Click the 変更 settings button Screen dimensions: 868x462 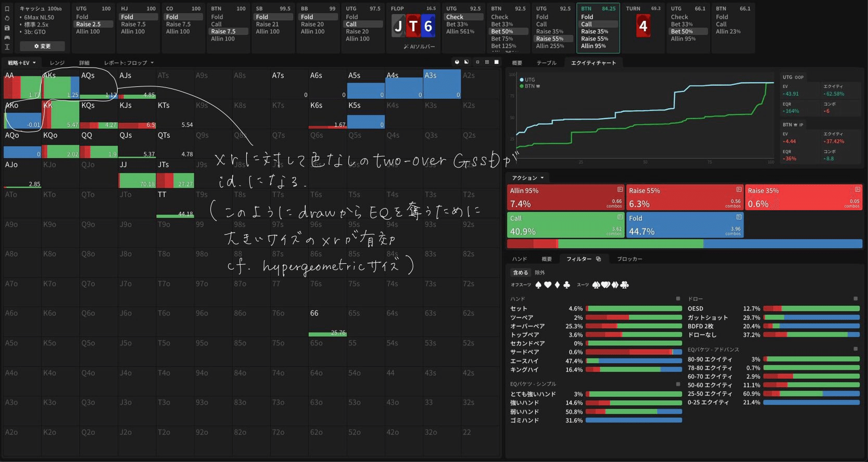[x=42, y=46]
